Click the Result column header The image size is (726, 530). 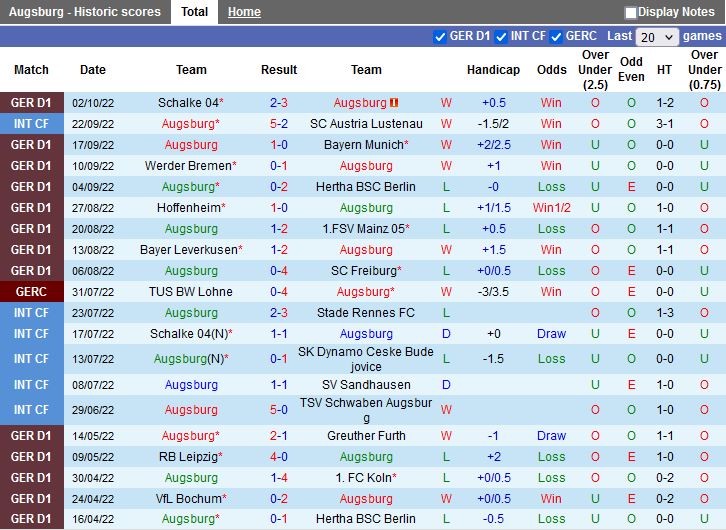(x=279, y=70)
